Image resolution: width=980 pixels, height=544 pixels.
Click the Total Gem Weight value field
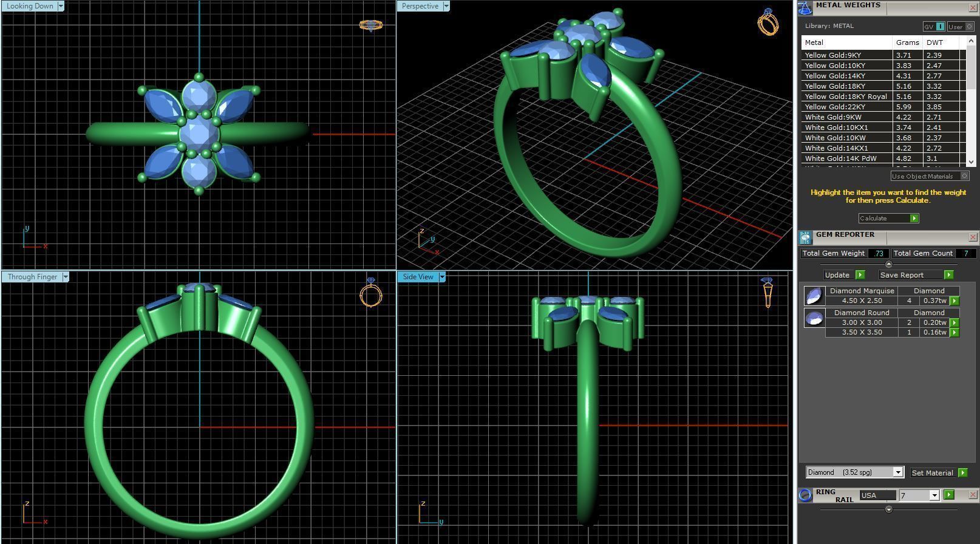(x=878, y=253)
